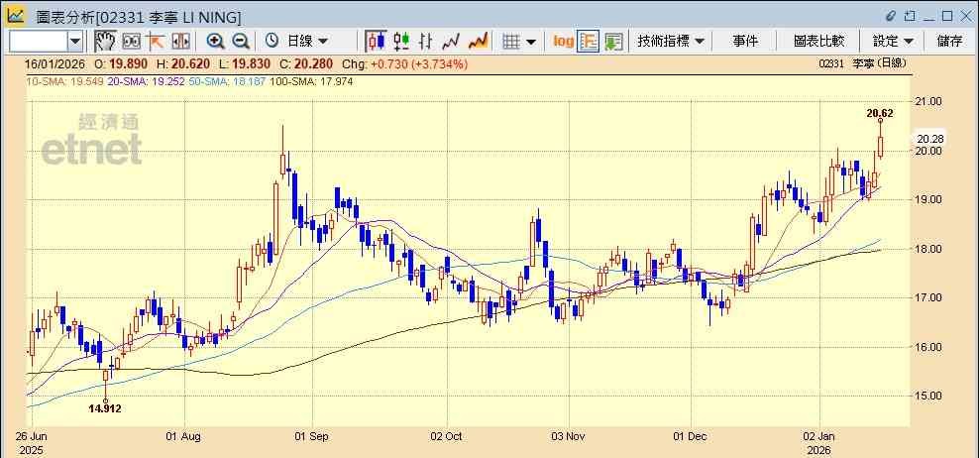Viewport: 980px width, 458px height.
Task: Open the grid style dropdown arrow
Action: click(530, 42)
